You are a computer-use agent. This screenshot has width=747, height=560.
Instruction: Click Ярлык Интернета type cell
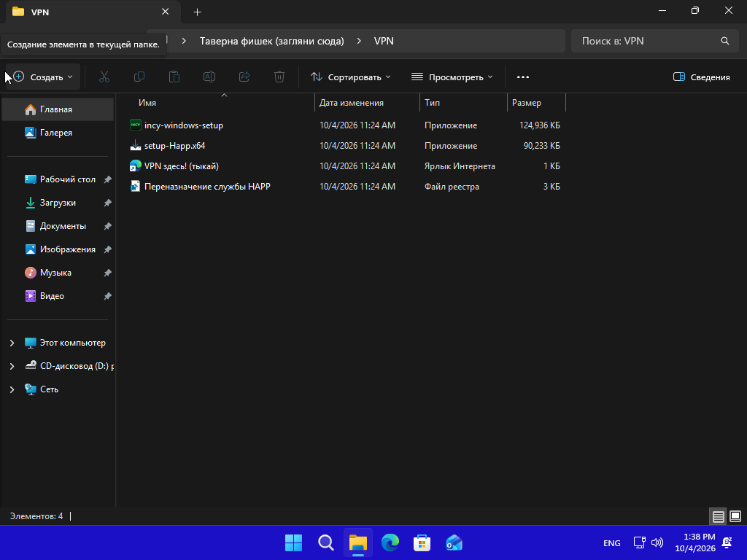(x=460, y=166)
